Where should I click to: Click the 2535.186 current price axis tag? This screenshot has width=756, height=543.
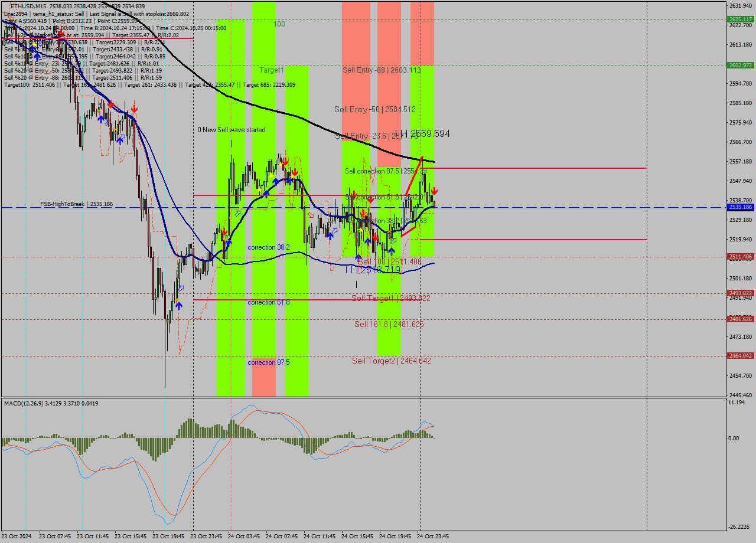coord(739,207)
